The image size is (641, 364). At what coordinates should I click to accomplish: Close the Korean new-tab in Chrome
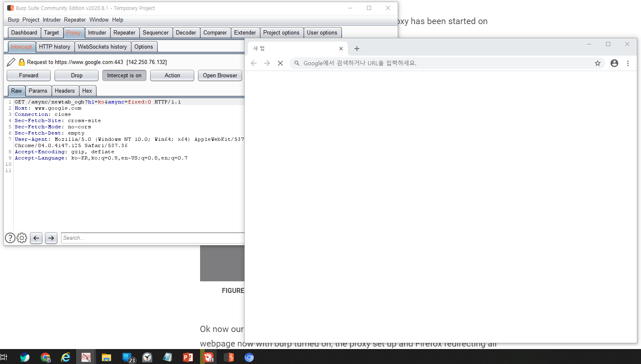341,49
